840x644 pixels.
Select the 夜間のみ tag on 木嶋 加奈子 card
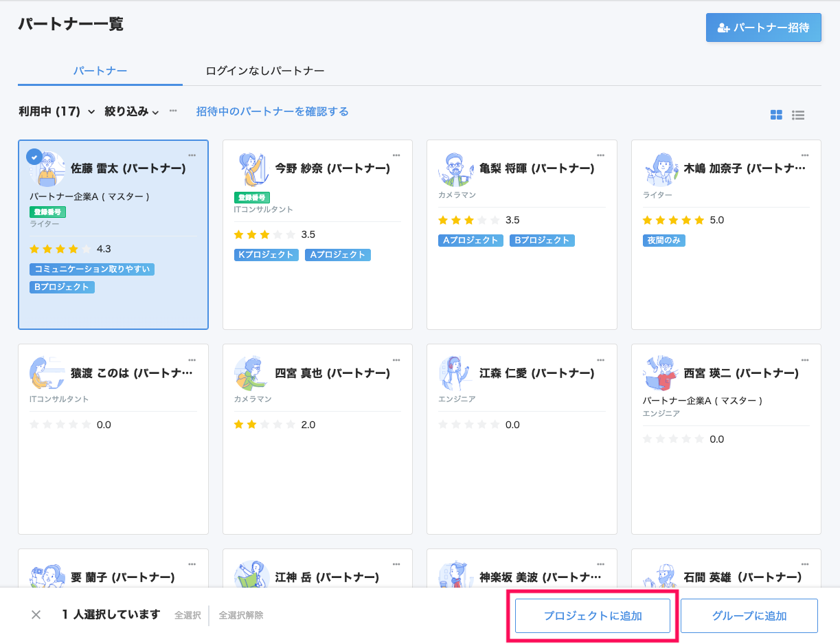click(664, 241)
